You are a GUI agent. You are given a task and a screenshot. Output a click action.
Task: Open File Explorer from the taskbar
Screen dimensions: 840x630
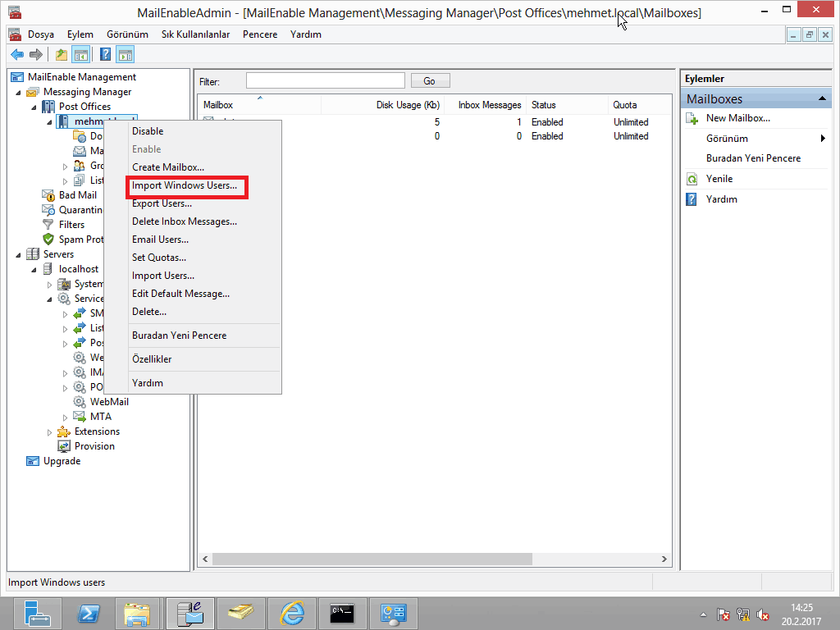(x=138, y=614)
